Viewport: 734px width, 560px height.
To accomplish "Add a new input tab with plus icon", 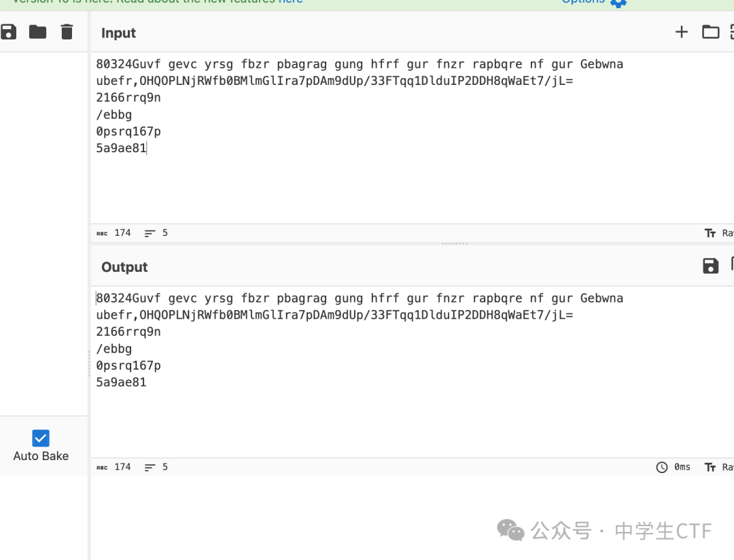I will click(682, 32).
